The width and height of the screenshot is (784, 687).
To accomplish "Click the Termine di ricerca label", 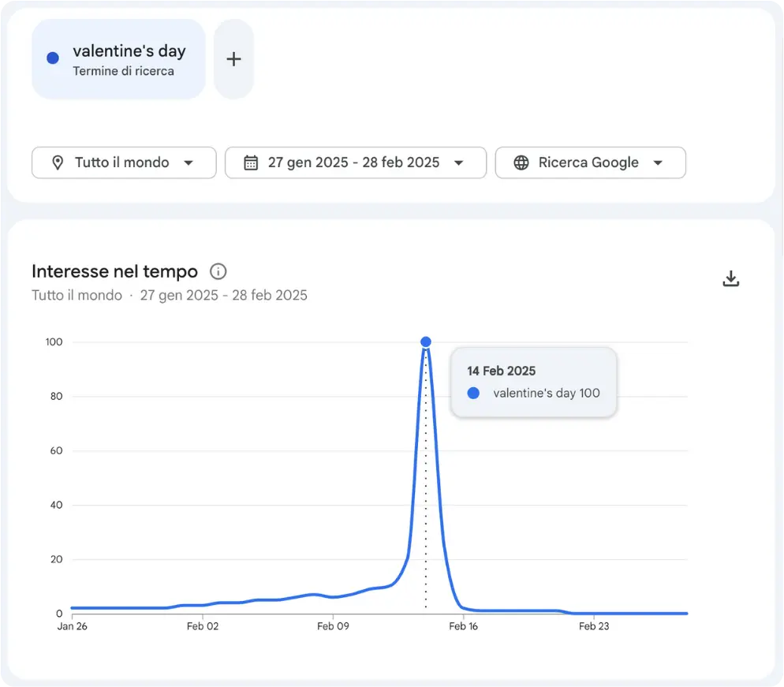I will click(123, 71).
